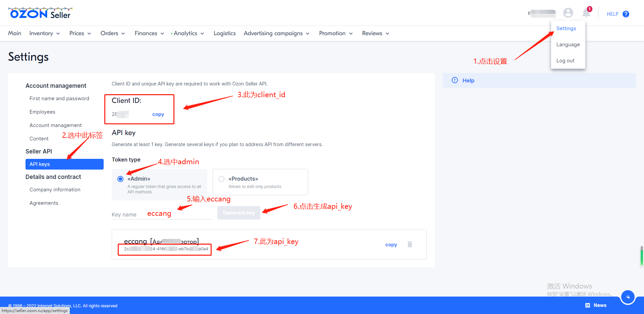
Task: Expand the Reviews dropdown menu
Action: pyautogui.click(x=376, y=33)
